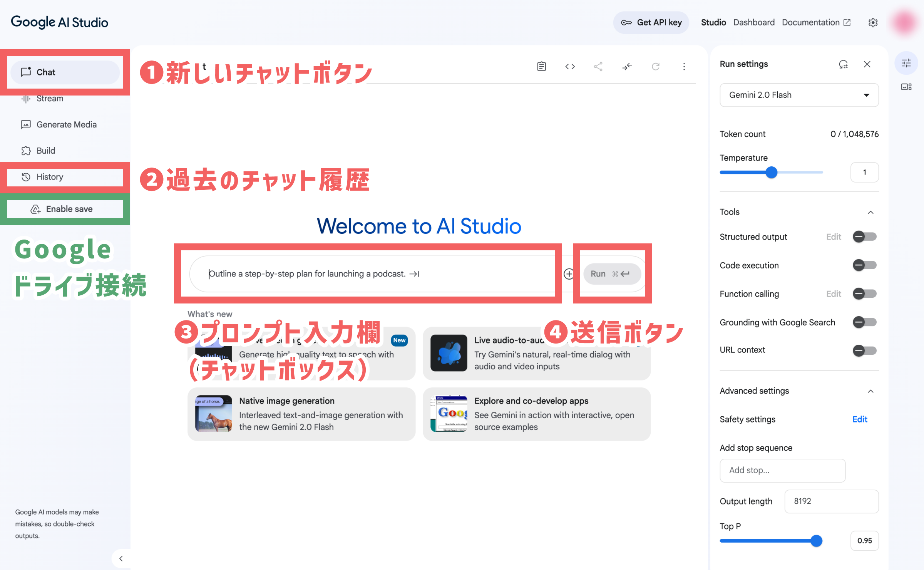Click the share prompt icon
The height and width of the screenshot is (570, 924).
pyautogui.click(x=598, y=67)
